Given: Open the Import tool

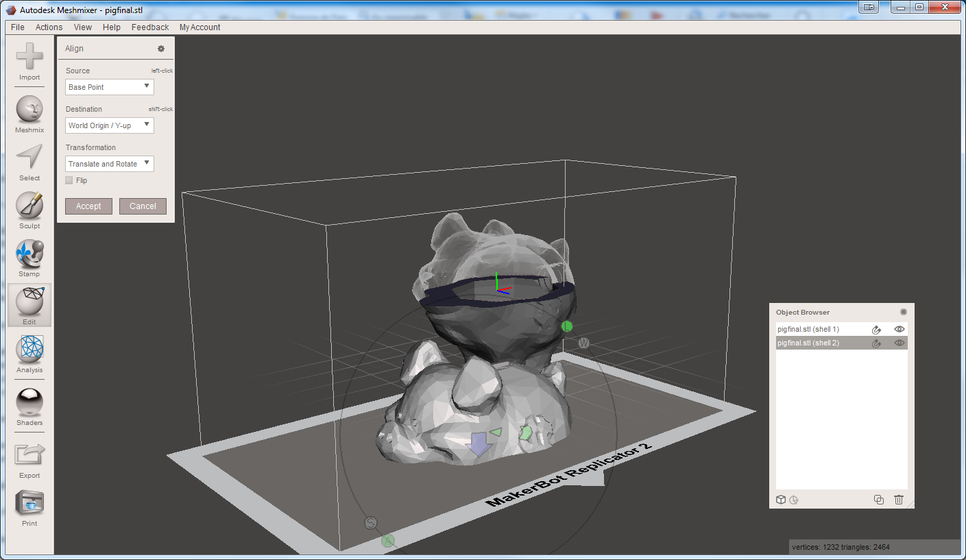Looking at the screenshot, I should pos(29,62).
